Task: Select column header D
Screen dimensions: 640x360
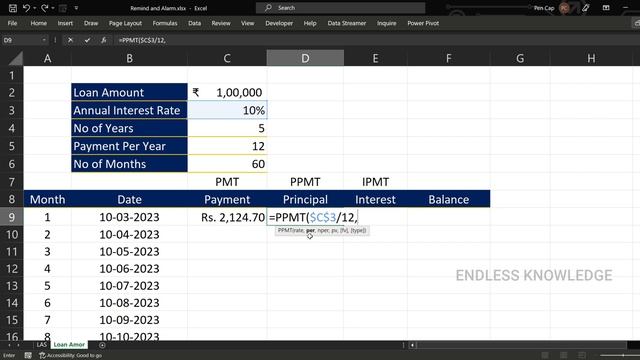Action: [305, 58]
